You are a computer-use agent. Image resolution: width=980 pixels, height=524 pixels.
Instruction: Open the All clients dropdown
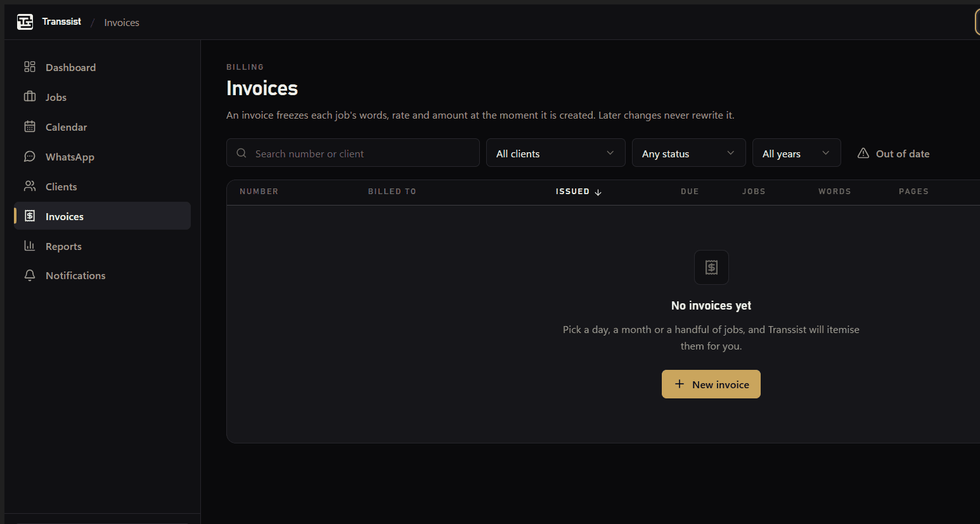coord(556,153)
